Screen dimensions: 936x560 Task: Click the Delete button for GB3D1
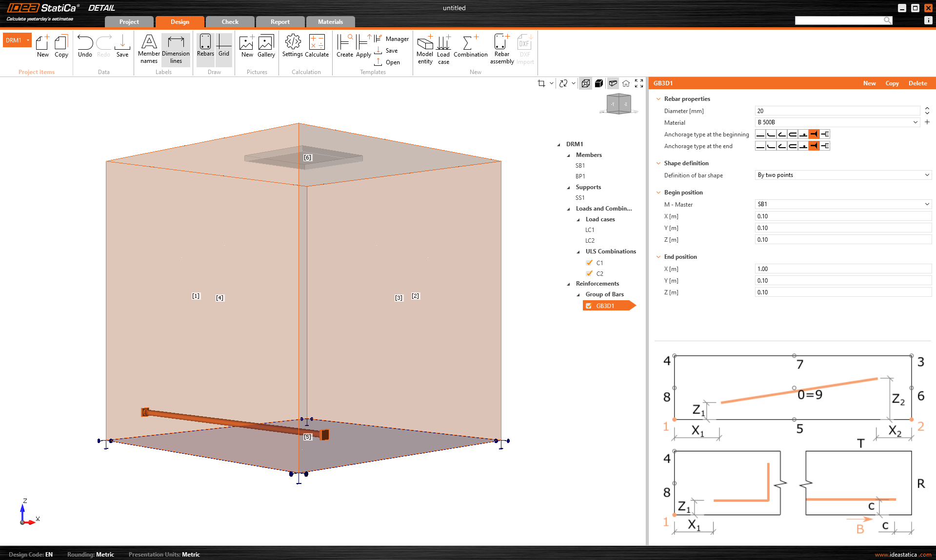917,83
